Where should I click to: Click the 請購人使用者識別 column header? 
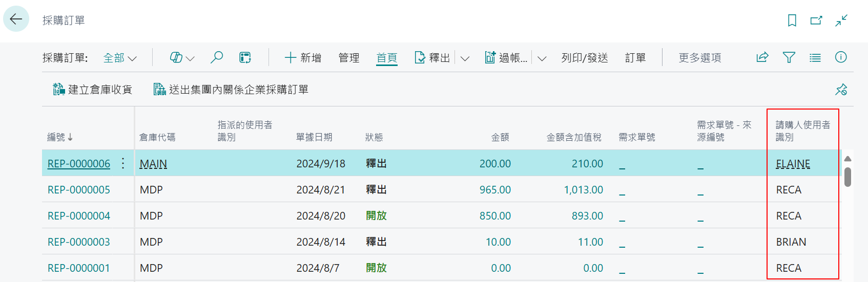803,131
